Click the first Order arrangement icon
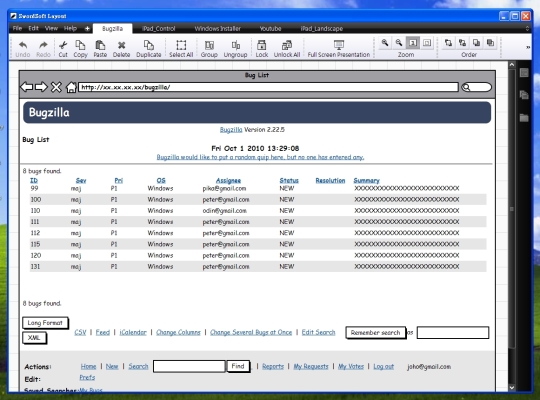Screen dimensions: 540x400 [x=448, y=43]
